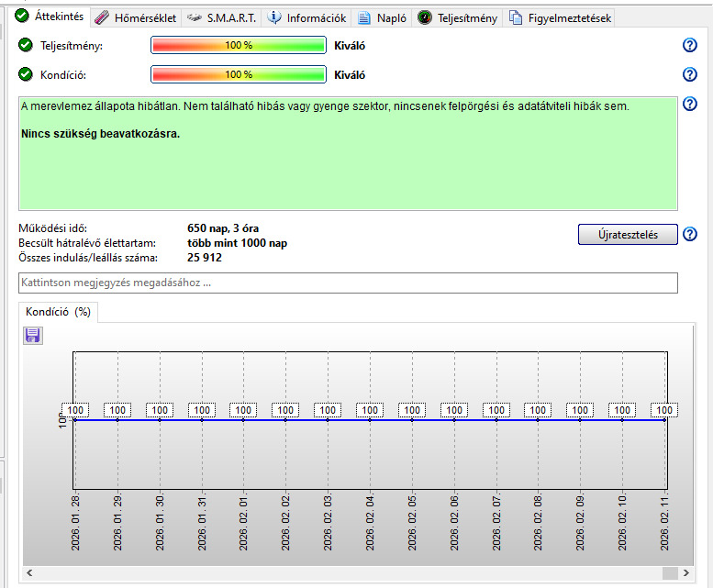
Task: Open help beside the Újratesztelés button
Action: (690, 234)
